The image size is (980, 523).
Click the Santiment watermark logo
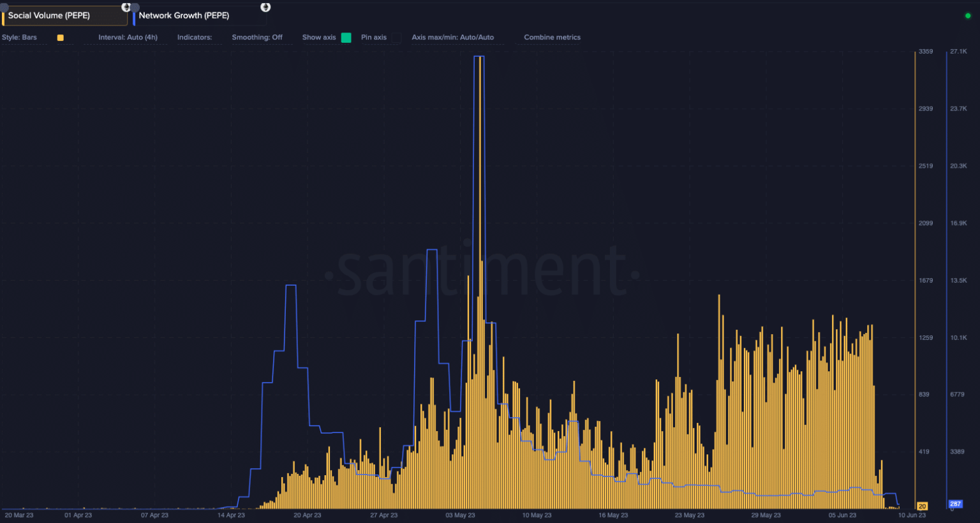(482, 273)
